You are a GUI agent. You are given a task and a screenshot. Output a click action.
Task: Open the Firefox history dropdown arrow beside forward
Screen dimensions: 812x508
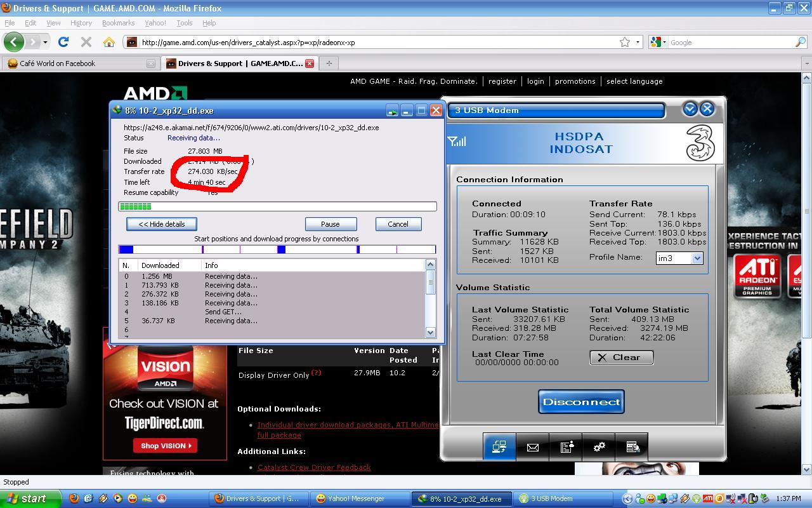(45, 43)
